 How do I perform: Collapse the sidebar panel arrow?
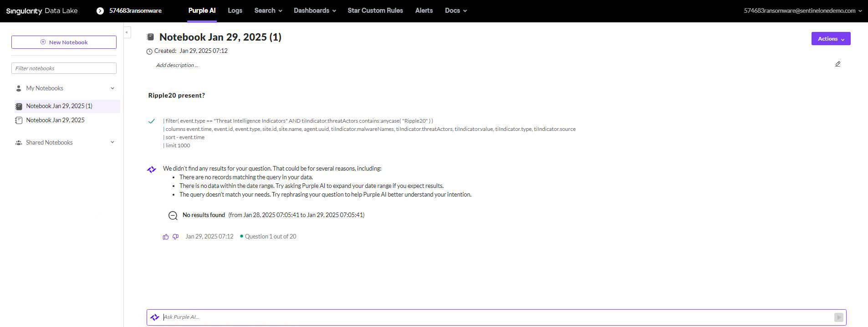(x=127, y=32)
